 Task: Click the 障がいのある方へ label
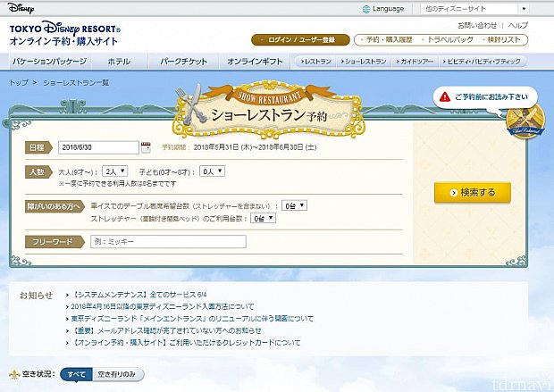(x=55, y=206)
